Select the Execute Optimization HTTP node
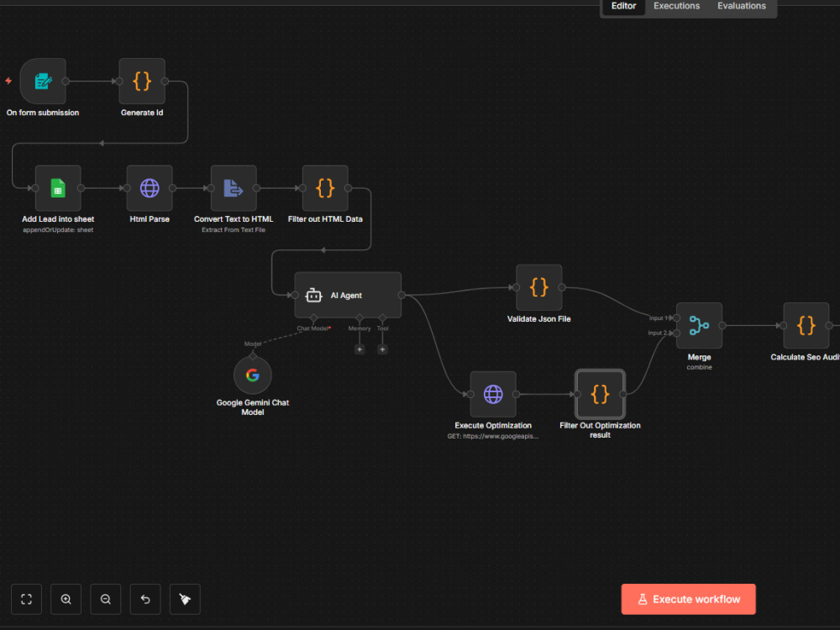 pyautogui.click(x=493, y=394)
